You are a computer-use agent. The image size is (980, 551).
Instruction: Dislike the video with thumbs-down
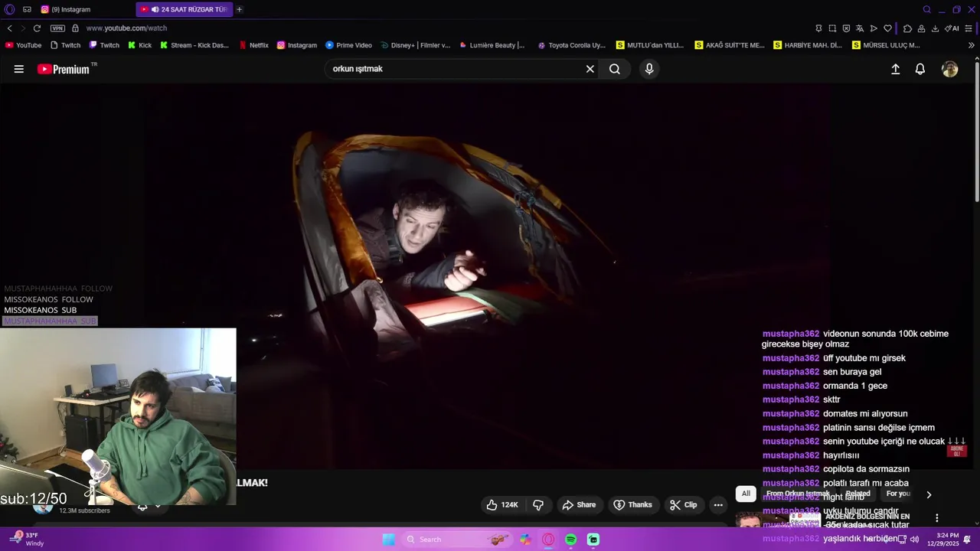pos(538,505)
